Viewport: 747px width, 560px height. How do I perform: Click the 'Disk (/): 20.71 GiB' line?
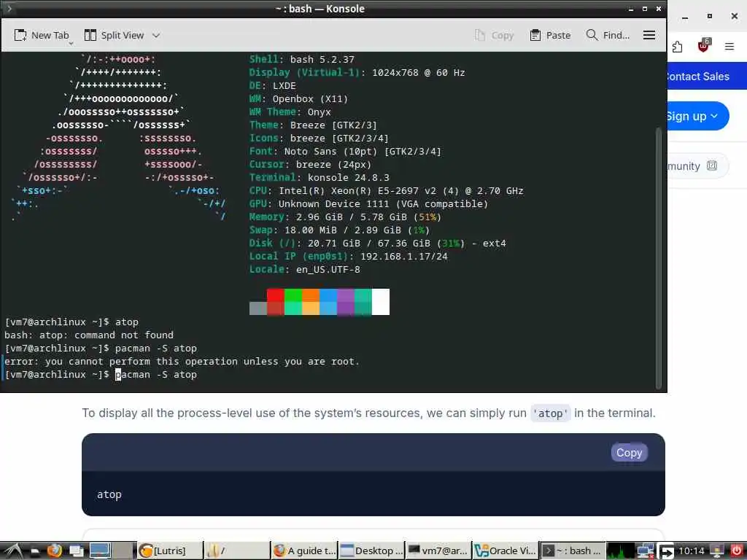(378, 244)
